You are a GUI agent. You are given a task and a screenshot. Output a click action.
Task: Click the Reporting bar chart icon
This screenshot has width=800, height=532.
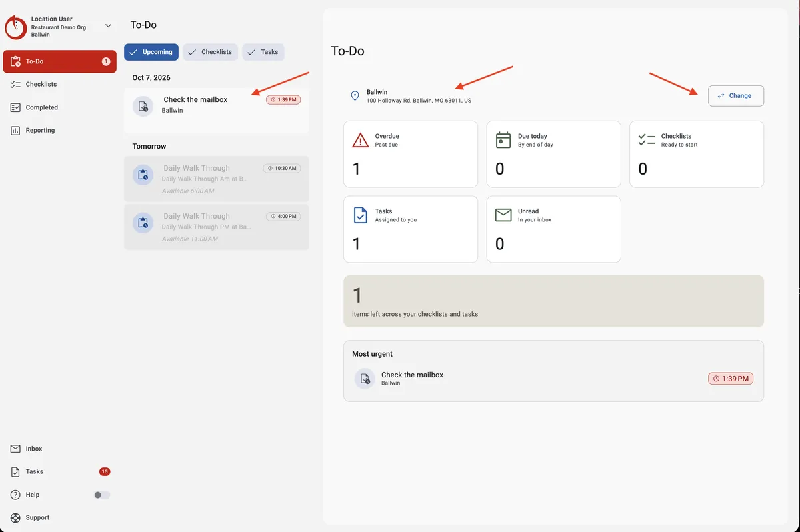tap(15, 131)
